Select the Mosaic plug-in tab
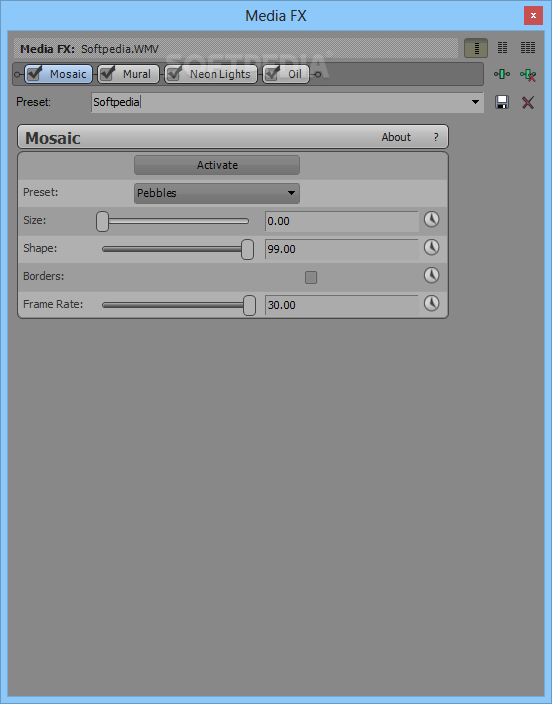 (x=58, y=74)
